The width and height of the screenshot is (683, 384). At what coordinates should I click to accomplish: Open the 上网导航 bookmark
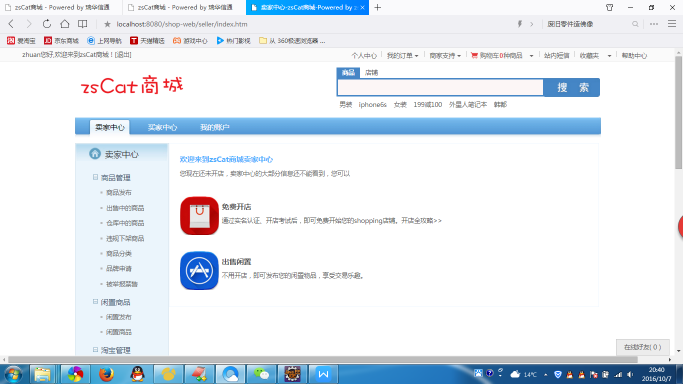point(105,40)
